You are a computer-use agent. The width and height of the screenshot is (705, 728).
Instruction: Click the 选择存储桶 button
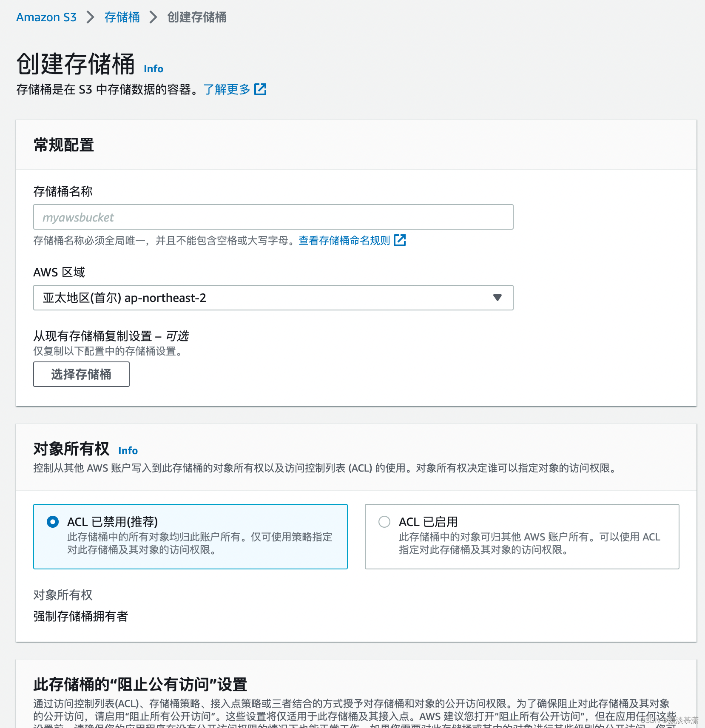[x=81, y=374]
